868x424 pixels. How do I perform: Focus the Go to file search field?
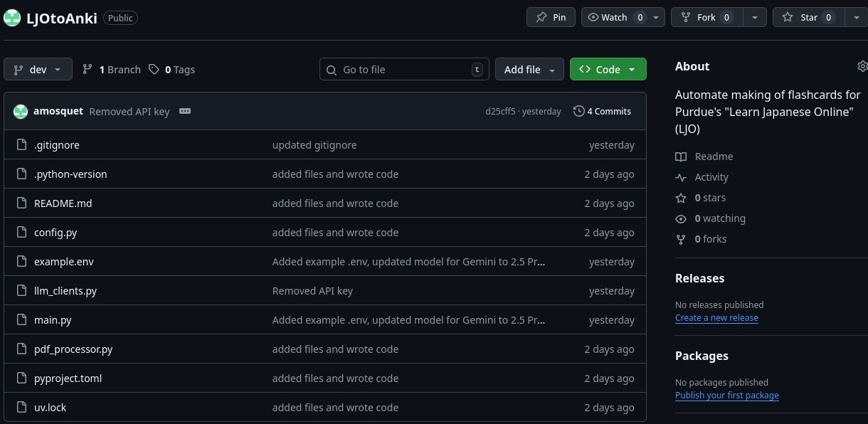(404, 70)
